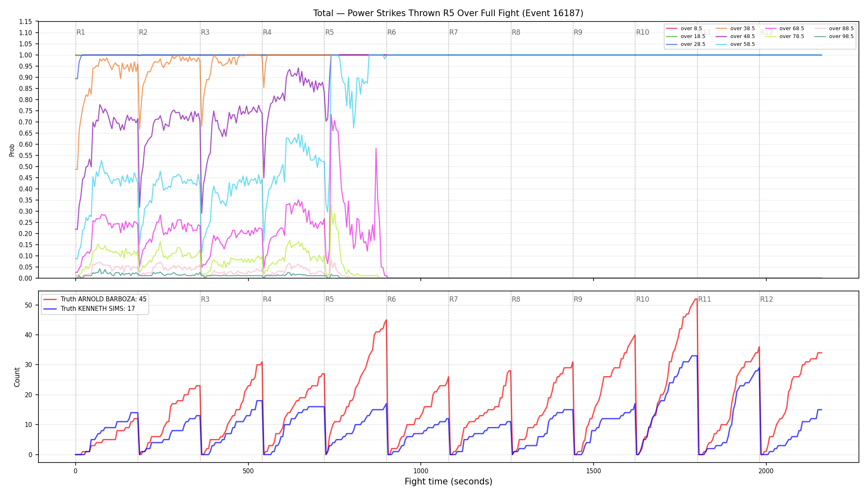Click the R7 round label in probability chart
The image size is (868, 496).
click(453, 32)
